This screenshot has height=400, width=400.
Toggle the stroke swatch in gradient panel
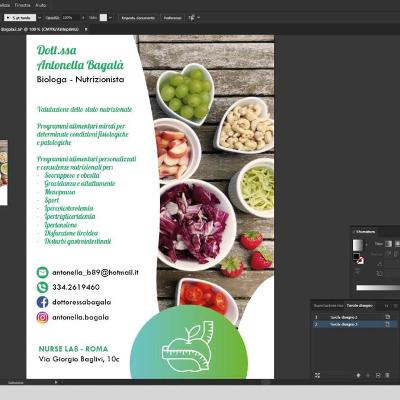click(x=360, y=260)
